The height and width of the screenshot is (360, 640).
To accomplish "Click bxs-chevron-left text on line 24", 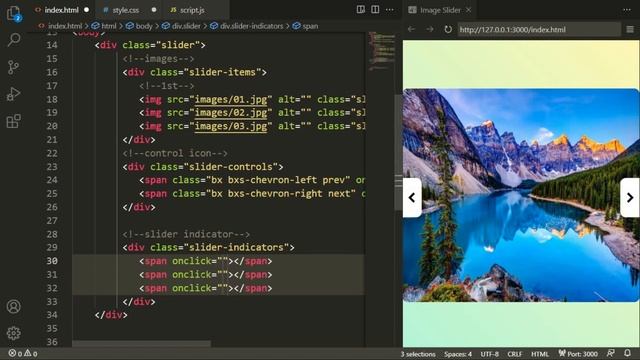I will coord(272,180).
